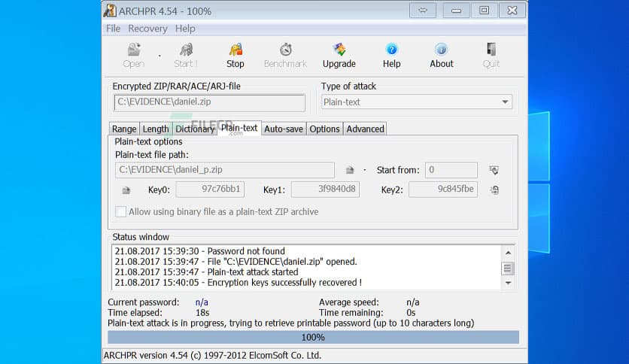The image size is (629, 364).
Task: Click the icon right of Start from field
Action: tap(494, 170)
